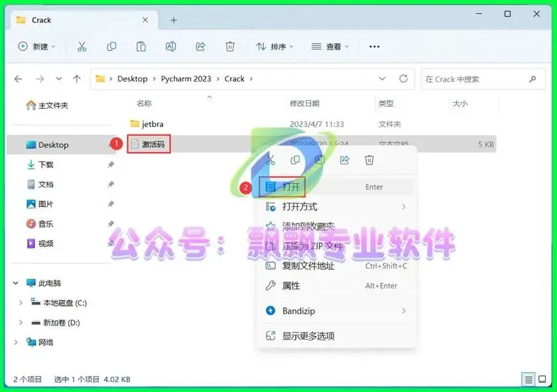557x392 pixels.
Task: Sort by the 大小 column header
Action: (460, 103)
